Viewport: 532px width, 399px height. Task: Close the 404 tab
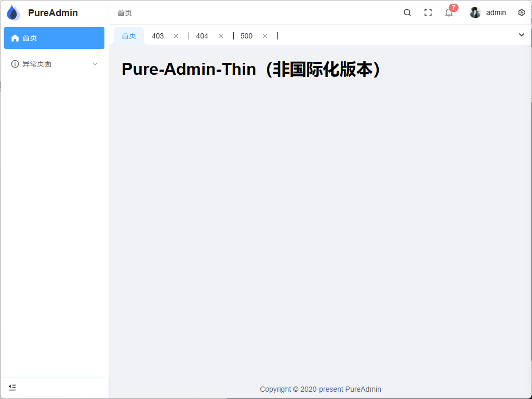click(220, 36)
